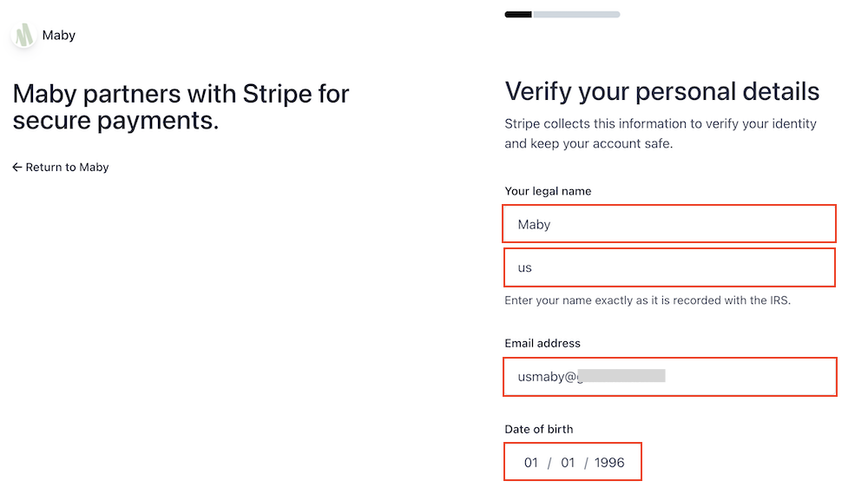Click the Maby circular logo icon

[23, 35]
